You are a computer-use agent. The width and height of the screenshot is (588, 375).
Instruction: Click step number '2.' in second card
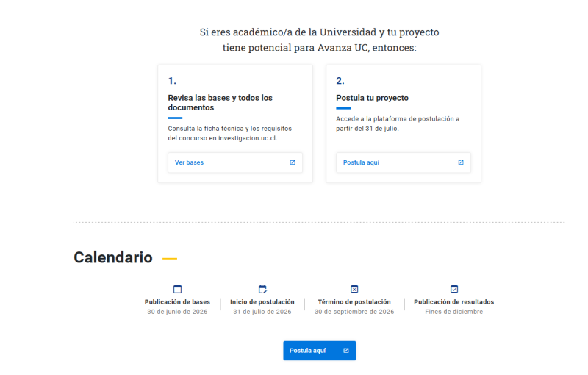pyautogui.click(x=340, y=81)
